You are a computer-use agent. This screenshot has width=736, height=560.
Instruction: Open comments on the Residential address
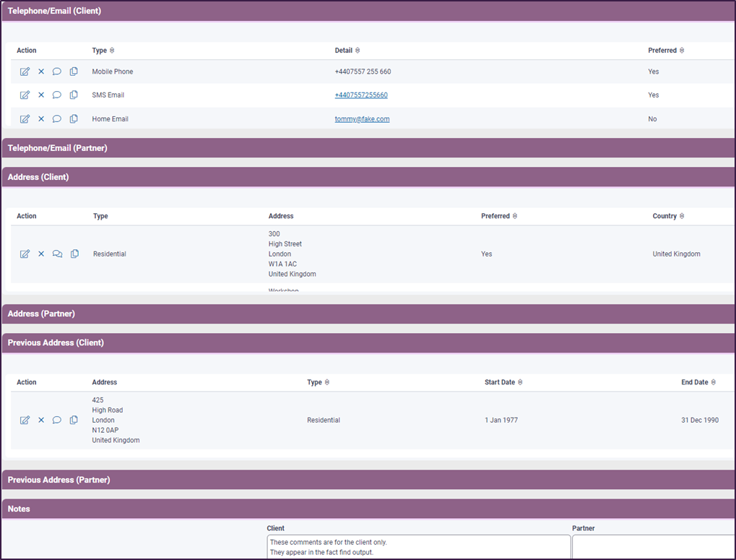[x=57, y=254]
